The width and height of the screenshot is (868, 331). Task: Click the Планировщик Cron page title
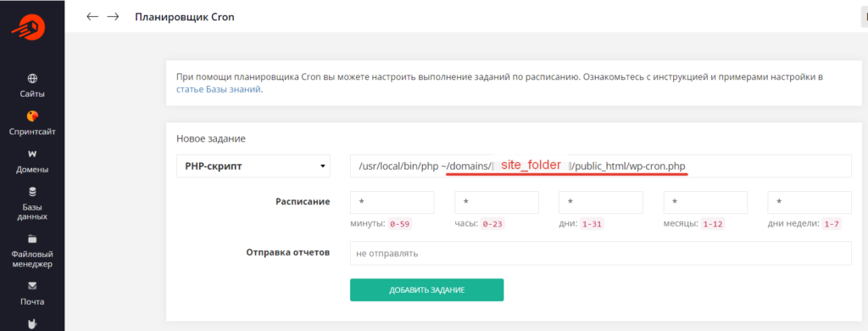[x=185, y=17]
